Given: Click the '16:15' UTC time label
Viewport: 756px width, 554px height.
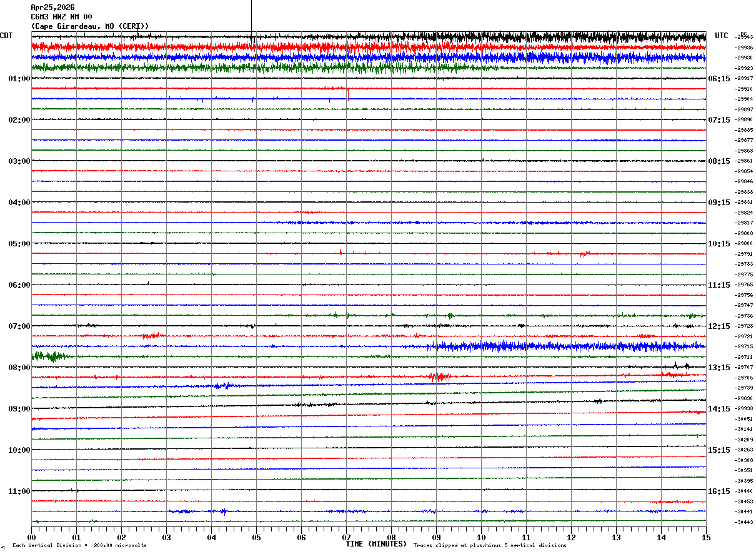Looking at the screenshot, I should click(x=719, y=491).
